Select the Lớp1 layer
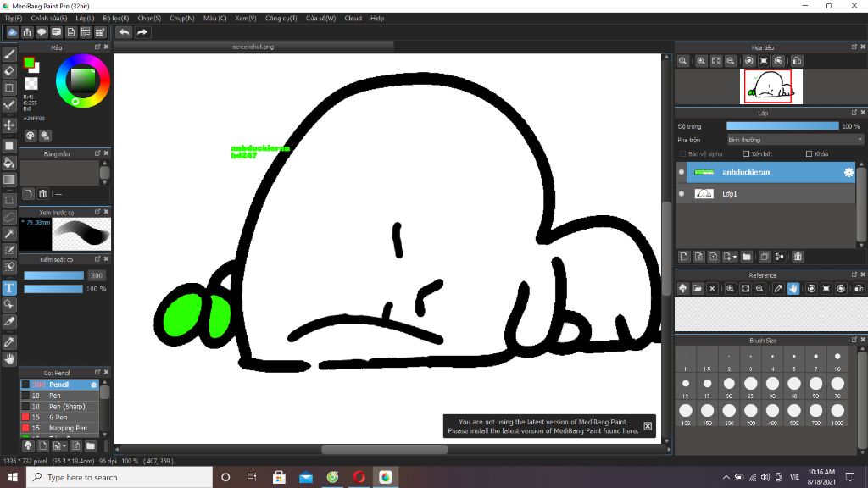This screenshot has height=488, width=868. 771,194
